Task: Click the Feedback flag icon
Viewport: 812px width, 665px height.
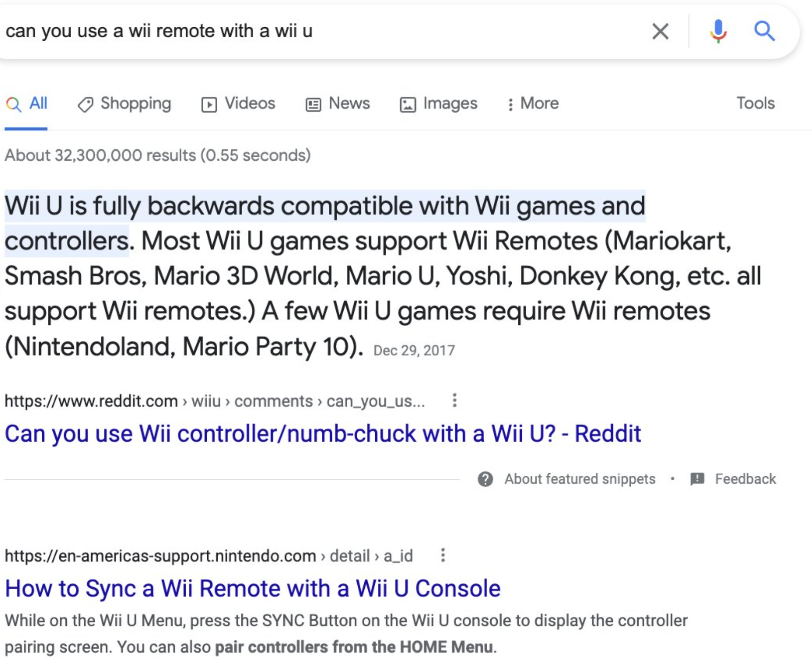Action: coord(697,479)
